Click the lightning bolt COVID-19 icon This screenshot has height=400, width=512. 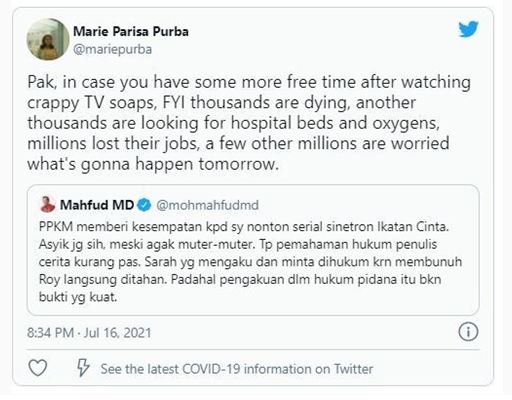click(x=83, y=368)
